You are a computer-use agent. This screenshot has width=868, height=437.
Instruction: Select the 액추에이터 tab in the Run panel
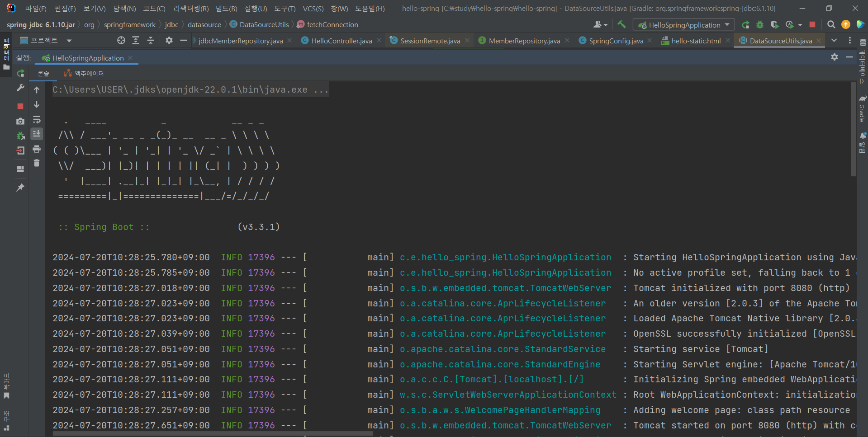click(x=84, y=73)
